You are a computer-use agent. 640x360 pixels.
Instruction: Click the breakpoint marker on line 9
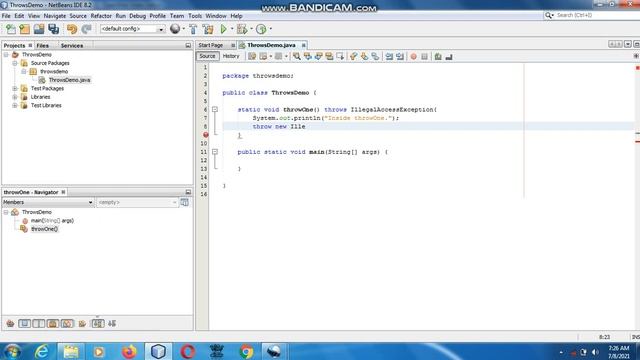(206, 135)
